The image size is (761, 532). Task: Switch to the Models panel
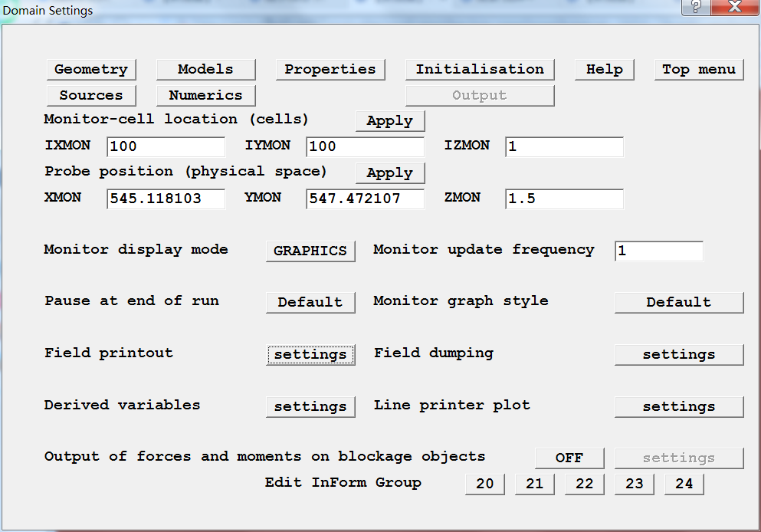click(x=205, y=70)
